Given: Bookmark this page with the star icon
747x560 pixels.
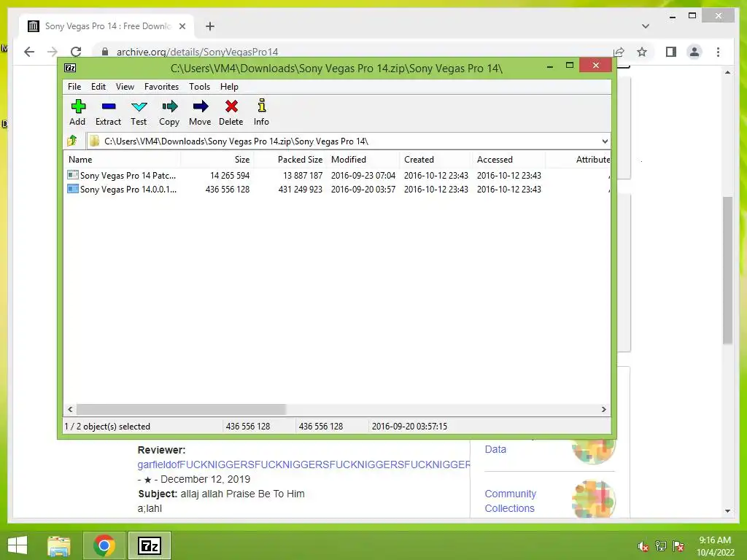Looking at the screenshot, I should pos(642,52).
